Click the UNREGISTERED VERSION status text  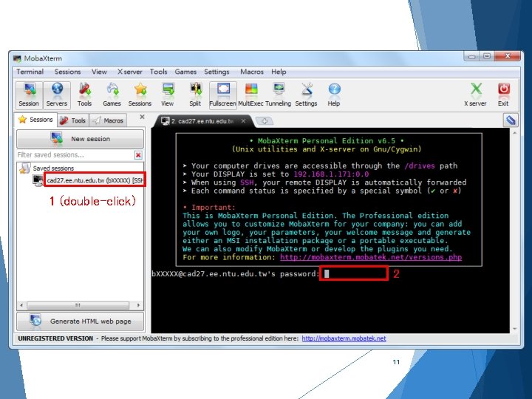click(x=55, y=338)
